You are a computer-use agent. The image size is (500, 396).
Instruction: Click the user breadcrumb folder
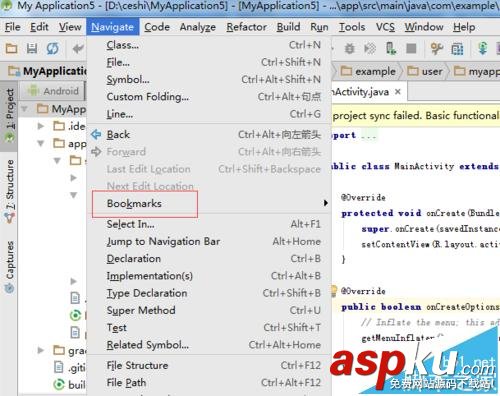(425, 71)
